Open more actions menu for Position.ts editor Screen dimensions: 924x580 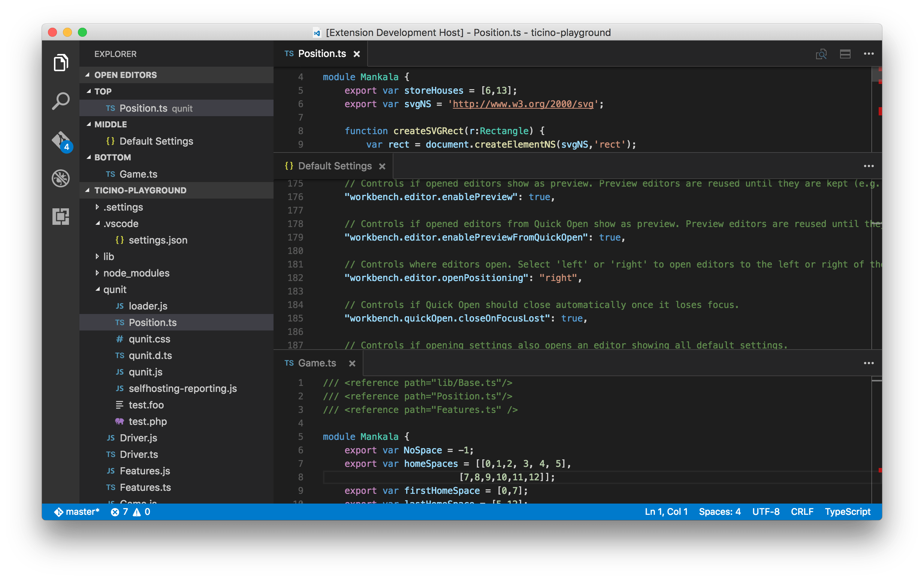pos(869,54)
